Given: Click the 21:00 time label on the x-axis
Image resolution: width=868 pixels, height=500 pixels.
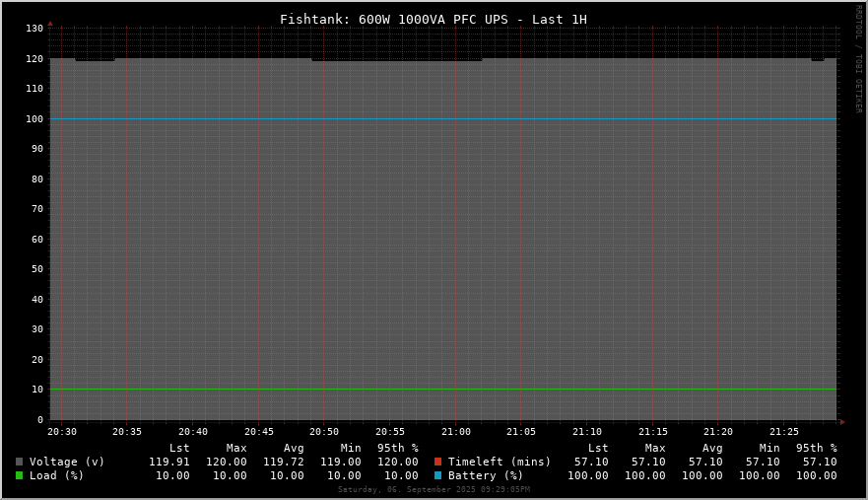Looking at the screenshot, I should coord(456,432).
